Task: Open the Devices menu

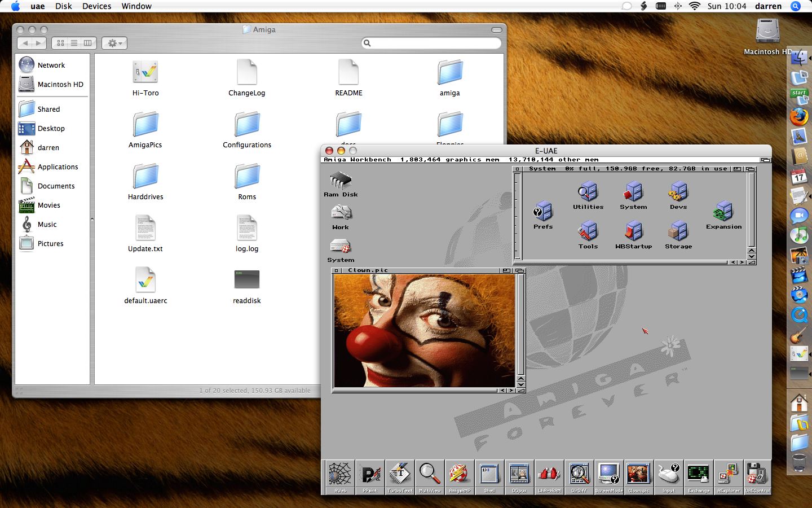Action: click(x=97, y=6)
